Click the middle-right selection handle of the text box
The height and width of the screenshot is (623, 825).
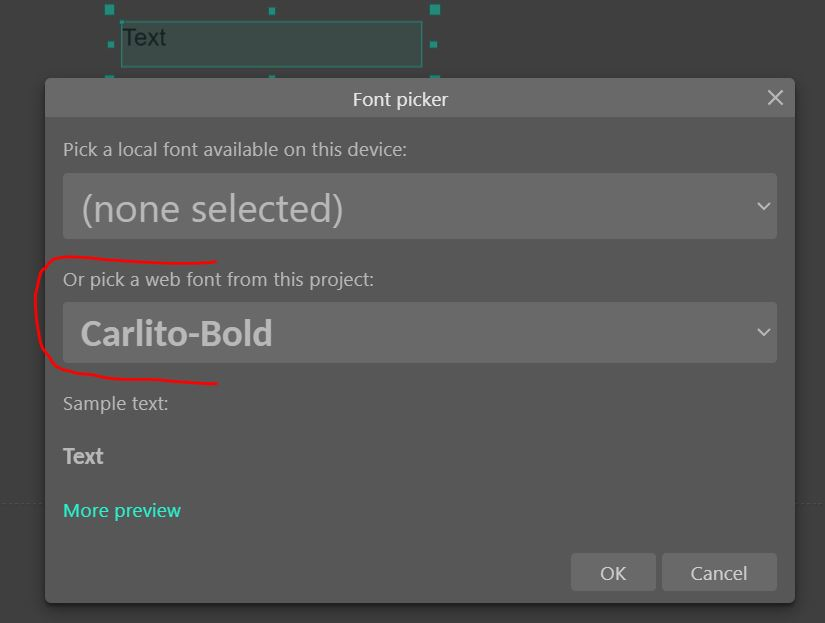[434, 45]
